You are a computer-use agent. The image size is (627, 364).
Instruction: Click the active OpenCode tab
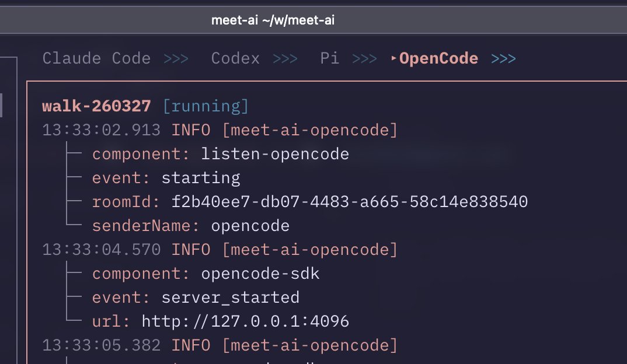438,58
